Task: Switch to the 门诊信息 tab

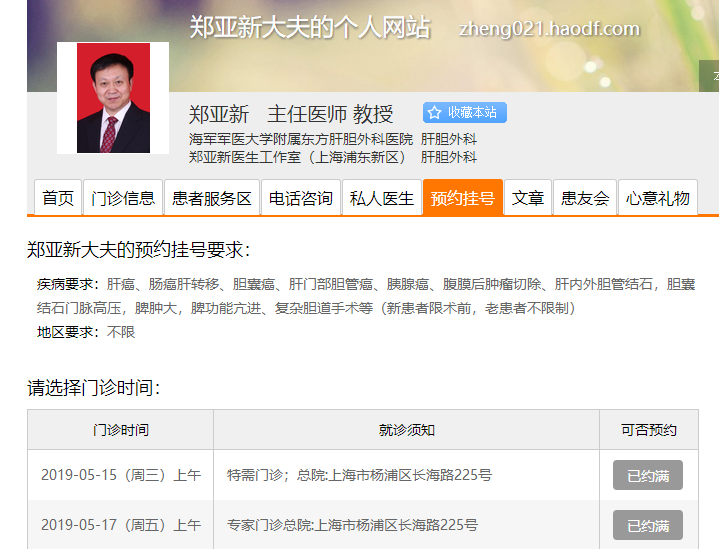Action: point(123,198)
